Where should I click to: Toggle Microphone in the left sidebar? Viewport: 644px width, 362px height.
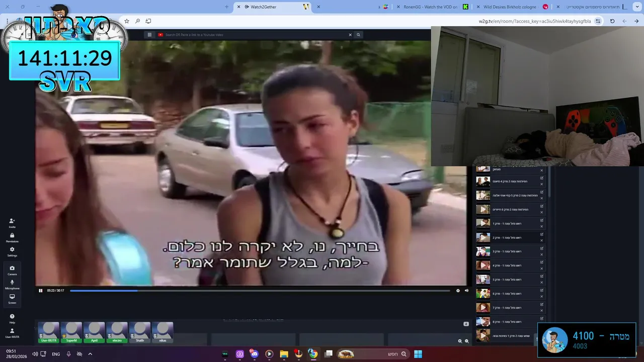(12, 285)
